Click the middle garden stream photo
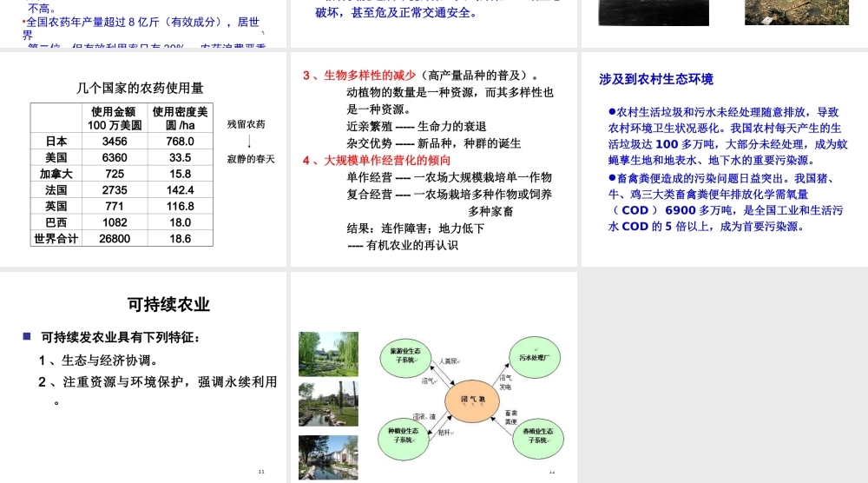 (328, 404)
